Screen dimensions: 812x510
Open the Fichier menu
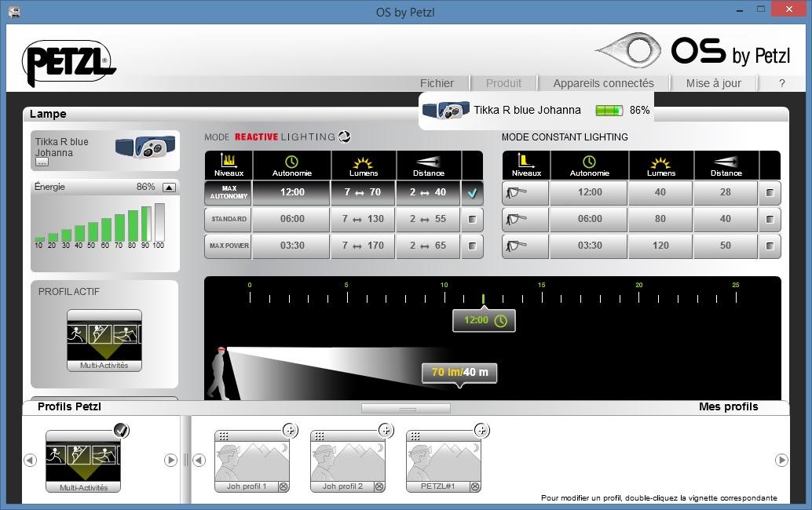pyautogui.click(x=437, y=83)
